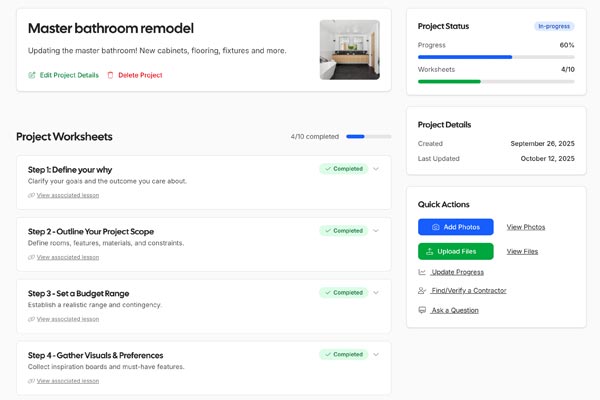Click the Completed badge on Step 2
The height and width of the screenshot is (400, 600).
pyautogui.click(x=344, y=231)
